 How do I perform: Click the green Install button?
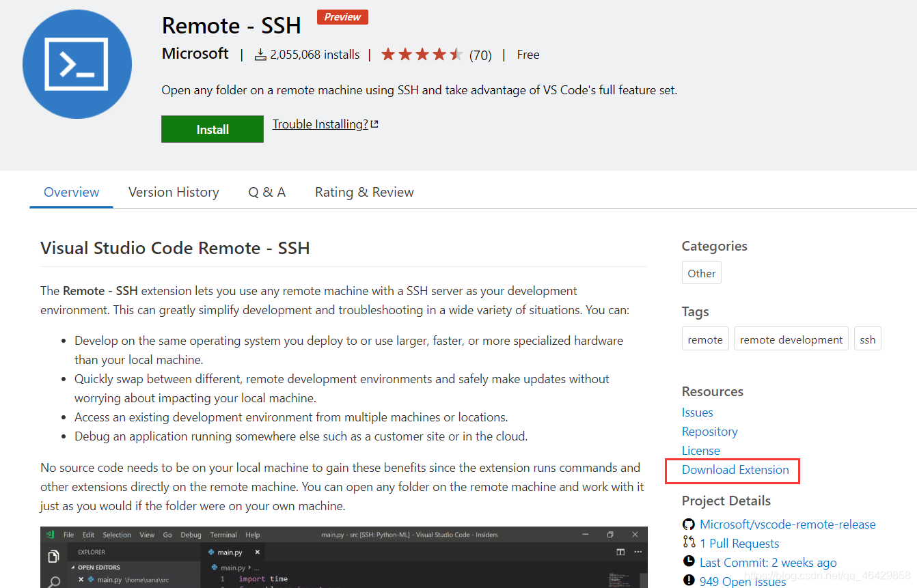point(213,129)
